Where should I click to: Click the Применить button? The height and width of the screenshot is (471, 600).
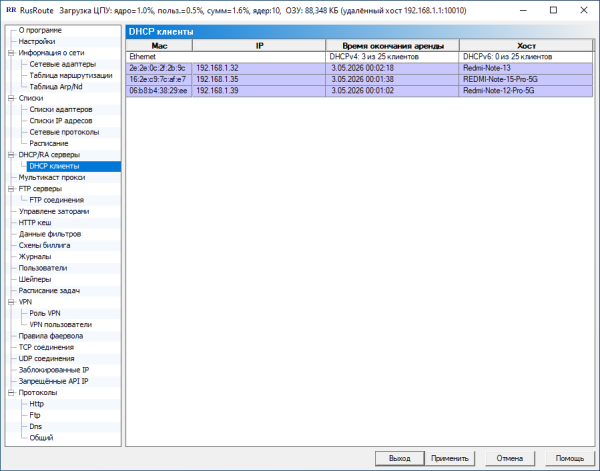pyautogui.click(x=450, y=458)
